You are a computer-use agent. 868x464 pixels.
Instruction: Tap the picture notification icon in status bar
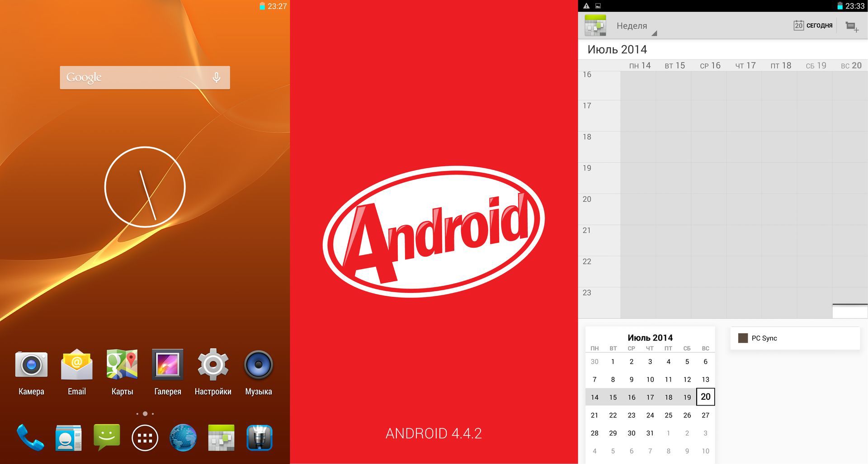[x=598, y=6]
